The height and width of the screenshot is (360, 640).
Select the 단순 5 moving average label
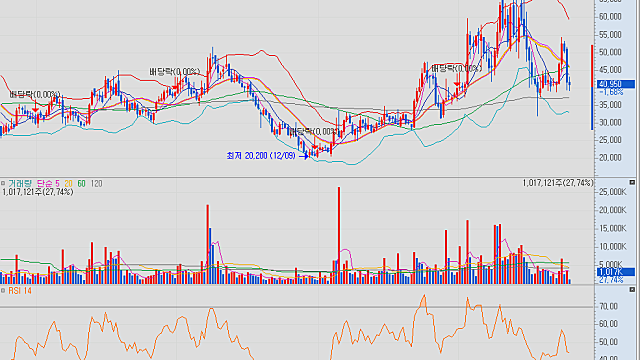[48, 184]
